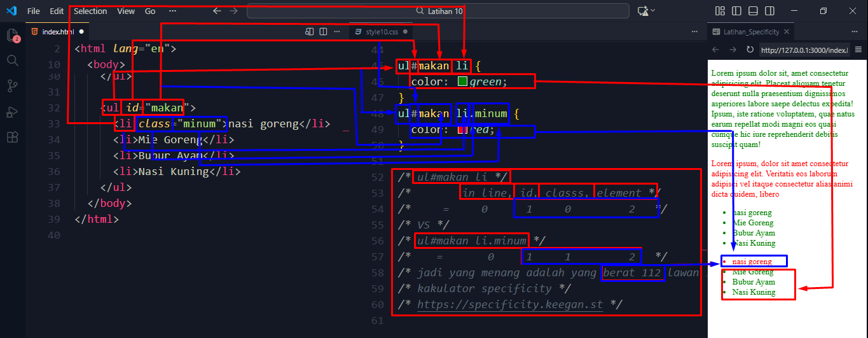Screen dimensions: 868x338
Task: Click the specificity.keegan.st link in the comment
Action: pyautogui.click(x=509, y=304)
